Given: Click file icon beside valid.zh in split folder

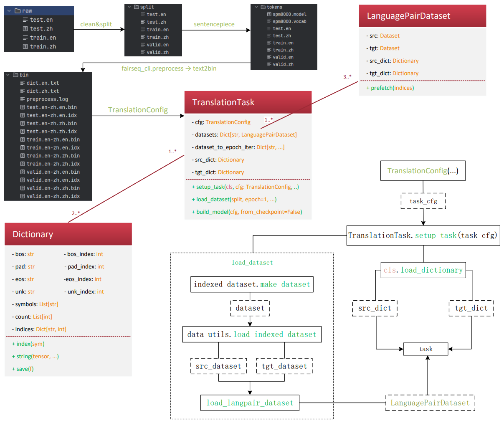Looking at the screenshot, I should tap(143, 53).
